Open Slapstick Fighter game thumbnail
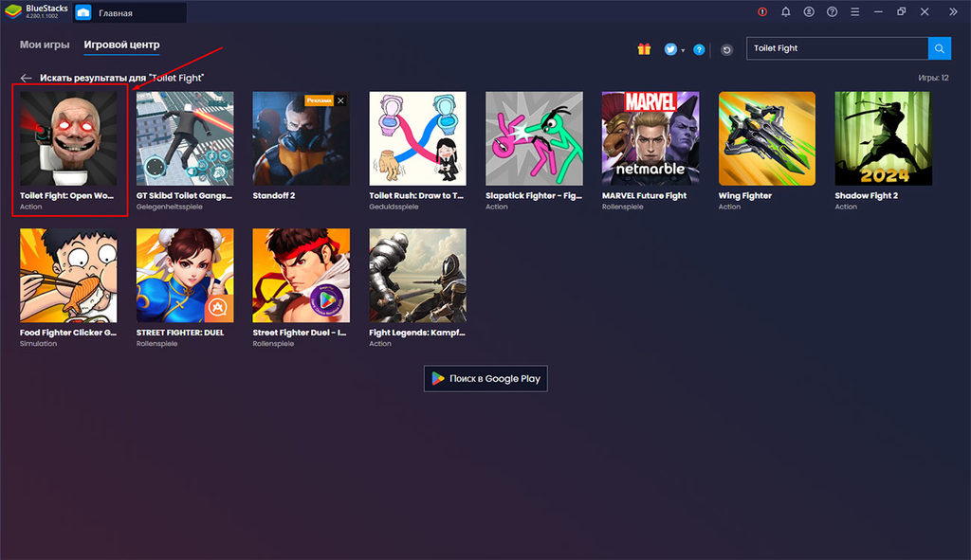The width and height of the screenshot is (971, 560). pos(535,138)
